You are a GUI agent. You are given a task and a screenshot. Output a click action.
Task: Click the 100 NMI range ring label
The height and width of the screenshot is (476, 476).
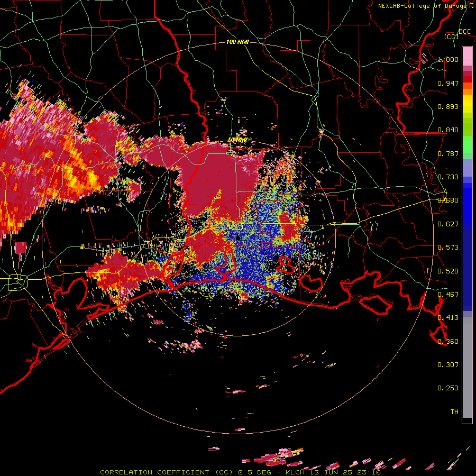237,42
